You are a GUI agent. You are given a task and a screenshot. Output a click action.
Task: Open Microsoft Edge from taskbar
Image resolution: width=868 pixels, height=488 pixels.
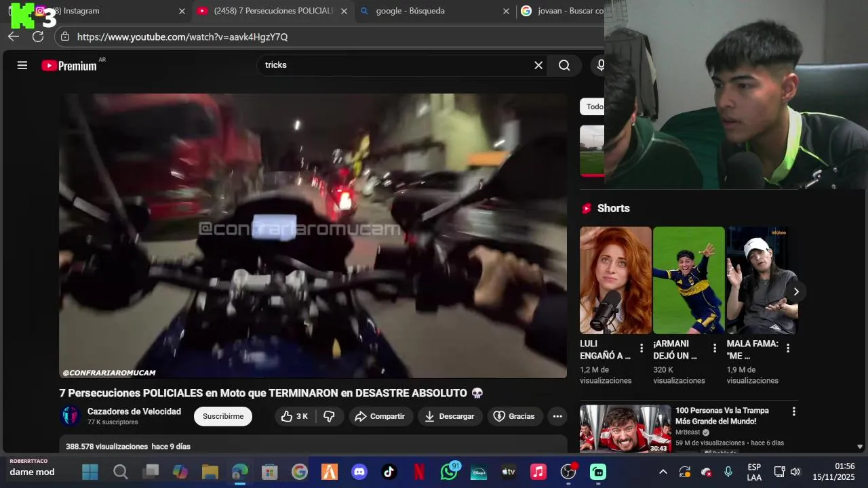coord(240,472)
